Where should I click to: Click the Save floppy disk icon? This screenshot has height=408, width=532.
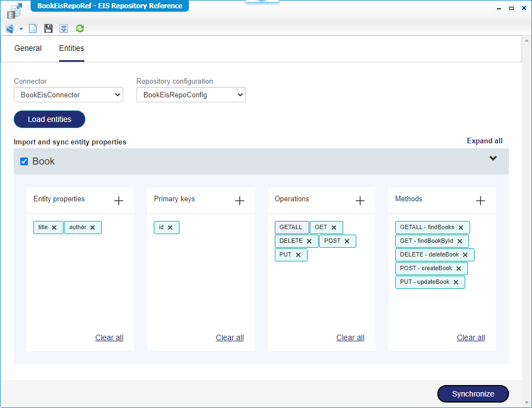[x=48, y=28]
